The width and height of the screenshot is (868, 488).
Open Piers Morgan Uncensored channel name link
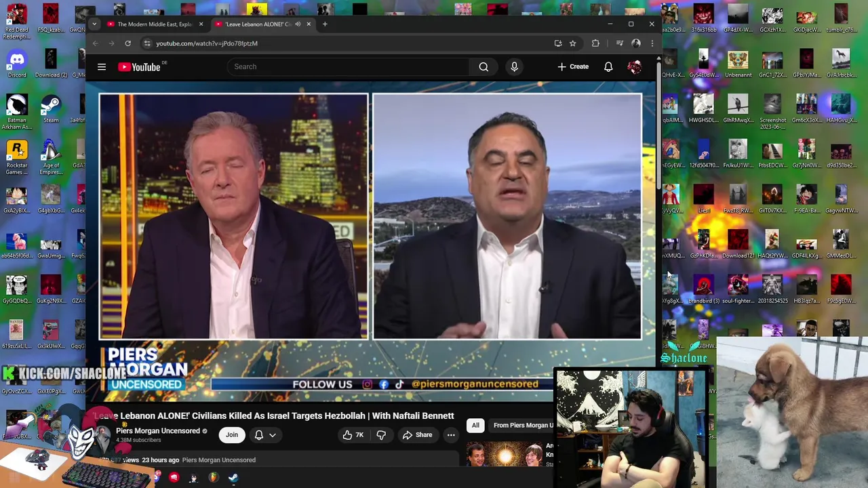(158, 430)
